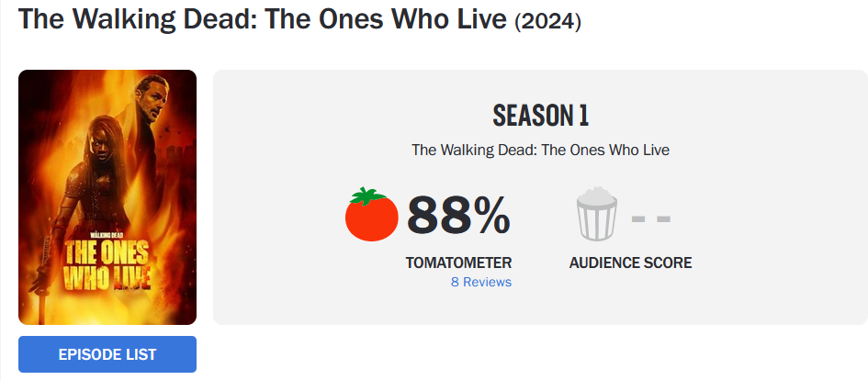Select the Tomatometer label

(458, 263)
